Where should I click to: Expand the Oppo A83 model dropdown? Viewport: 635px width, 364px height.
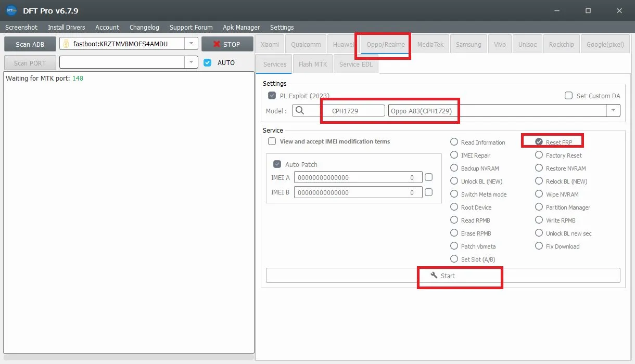[614, 111]
